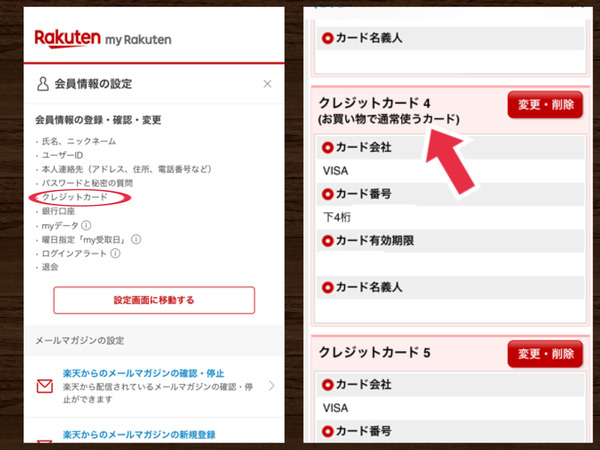600x450 pixels.
Task: Open 曜日指定「my受取日」 link
Action: tap(85, 240)
